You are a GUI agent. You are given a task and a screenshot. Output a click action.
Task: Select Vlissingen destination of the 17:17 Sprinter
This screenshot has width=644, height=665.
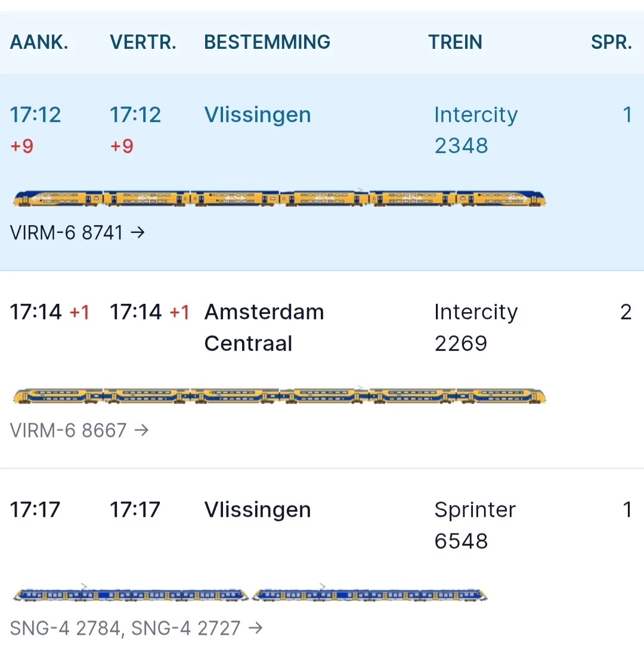click(x=258, y=510)
